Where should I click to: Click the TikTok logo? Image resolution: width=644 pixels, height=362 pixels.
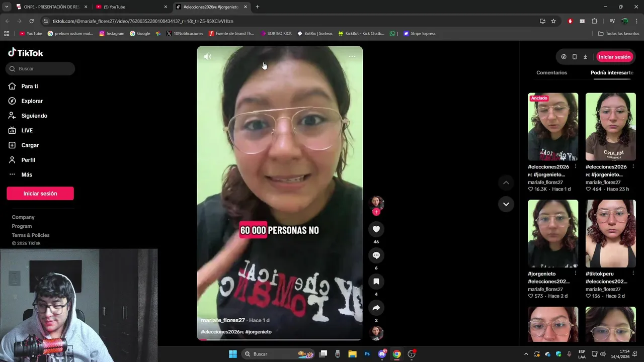pos(26,53)
